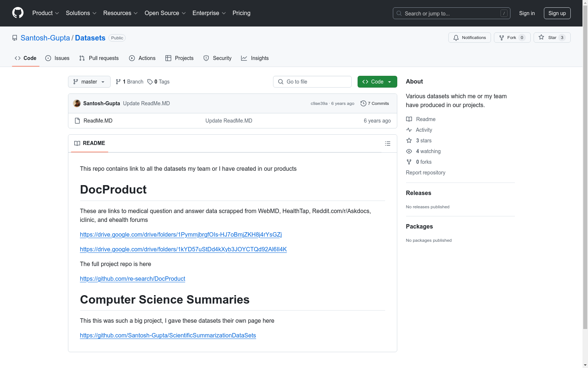Screen dimensions: 588x368
Task: Select the README tab
Action: [x=90, y=143]
